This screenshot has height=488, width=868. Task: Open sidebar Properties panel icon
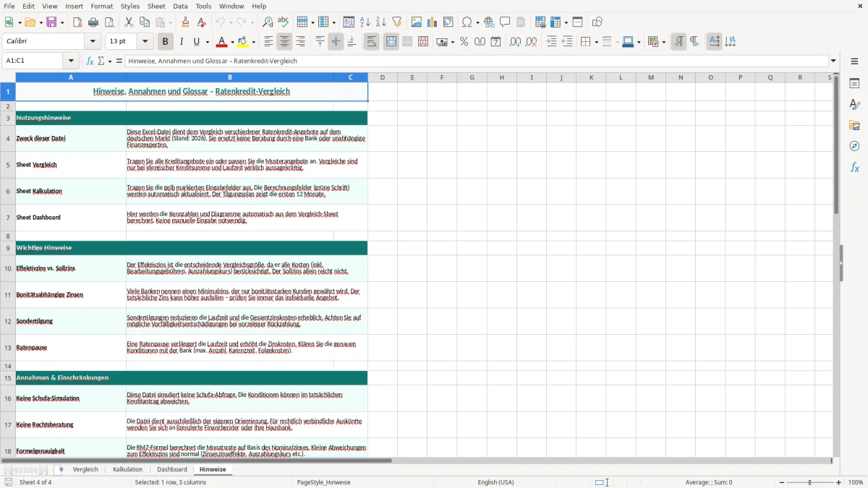[x=854, y=84]
